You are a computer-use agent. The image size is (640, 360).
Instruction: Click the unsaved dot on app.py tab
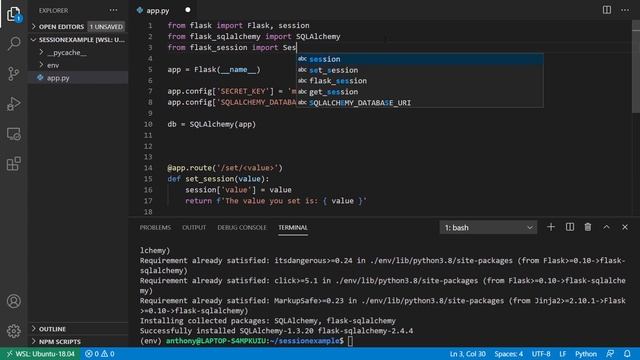click(188, 10)
